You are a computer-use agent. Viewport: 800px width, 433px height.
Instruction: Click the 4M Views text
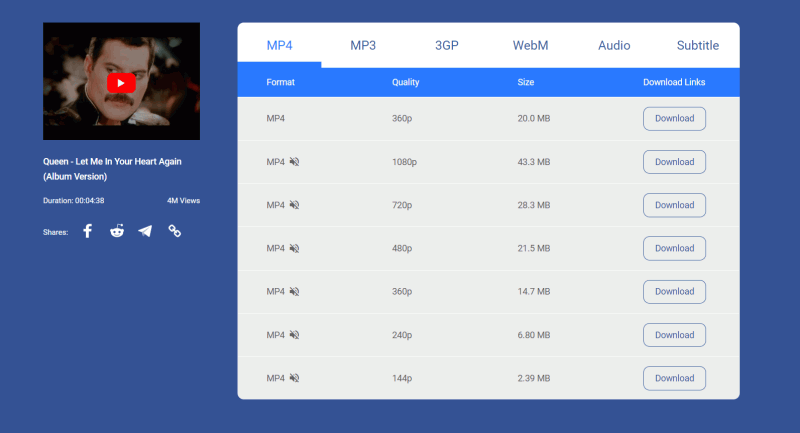[x=183, y=200]
